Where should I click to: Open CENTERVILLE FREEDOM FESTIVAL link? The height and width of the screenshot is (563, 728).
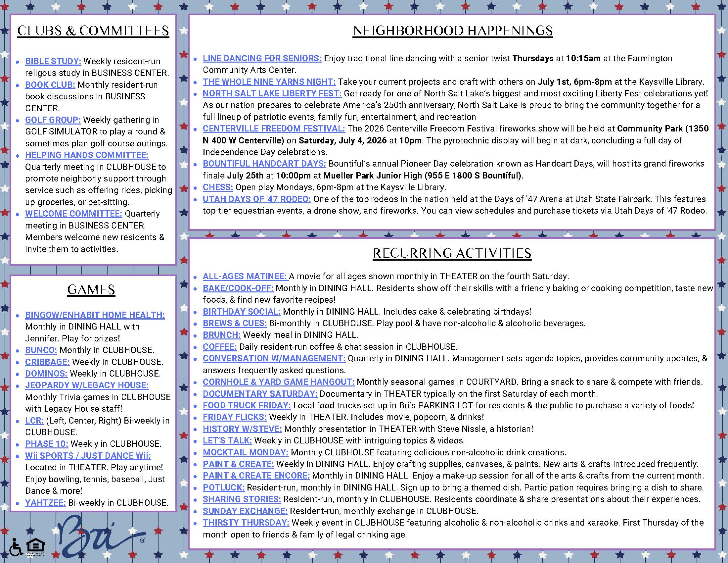274,128
